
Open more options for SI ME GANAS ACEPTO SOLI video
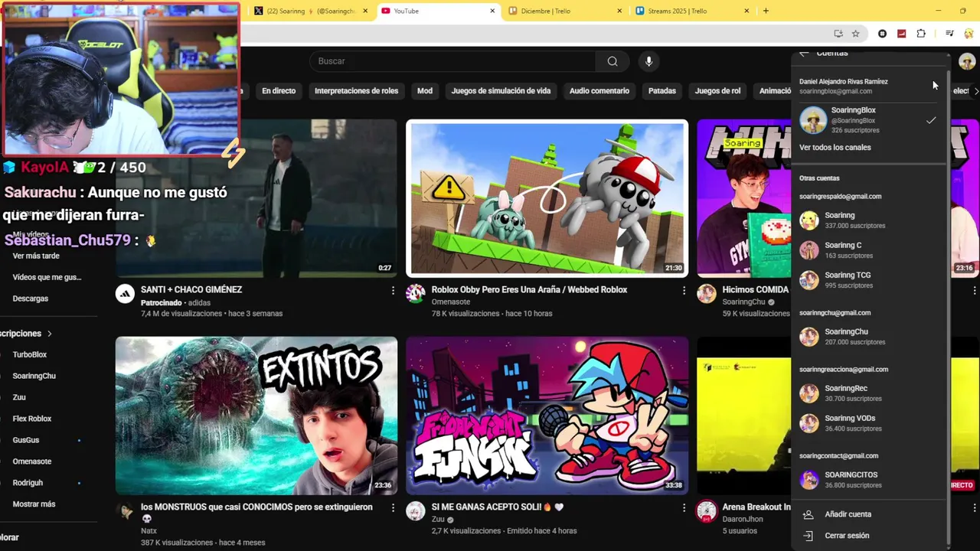click(x=684, y=508)
